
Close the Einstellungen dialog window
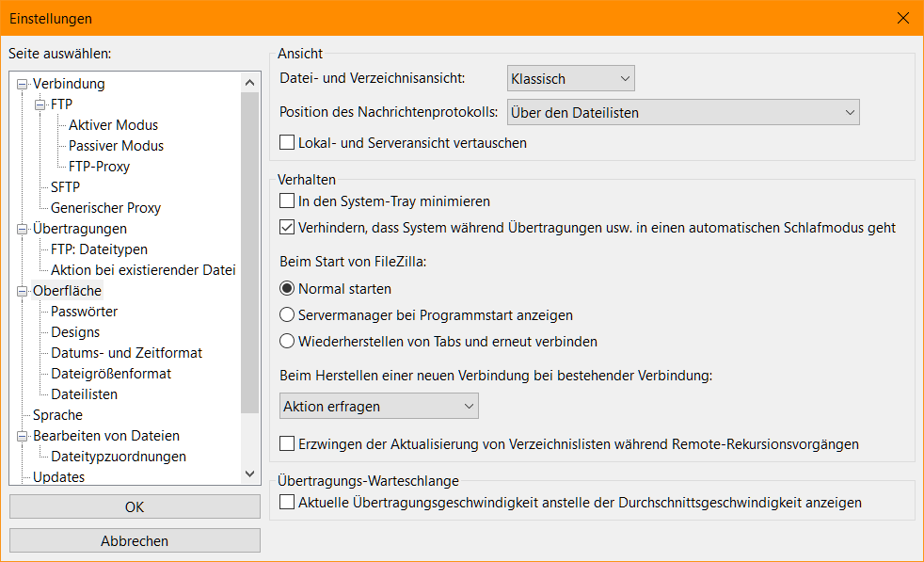(902, 19)
